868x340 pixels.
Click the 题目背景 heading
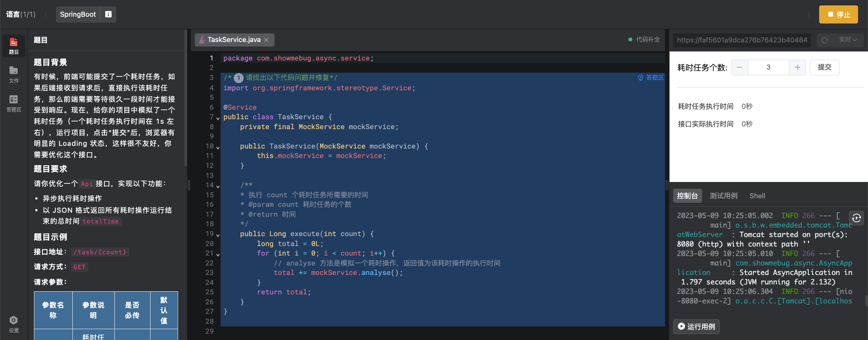coord(51,62)
